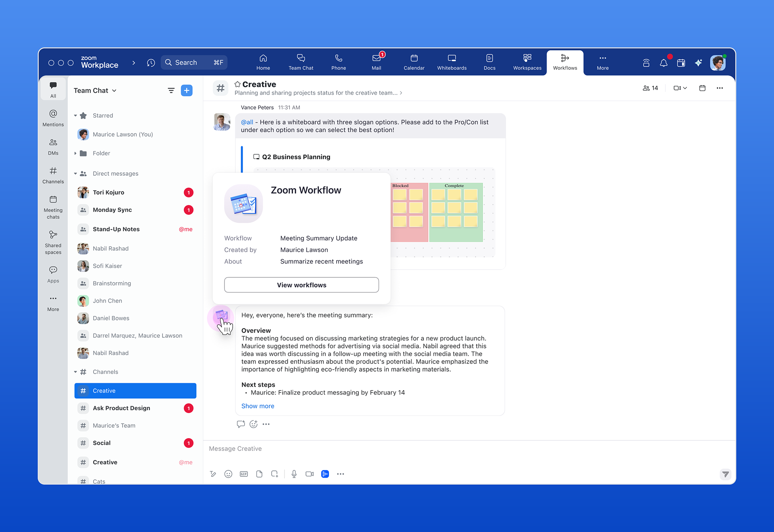Open Apps in sidebar
774x532 pixels.
click(x=53, y=274)
